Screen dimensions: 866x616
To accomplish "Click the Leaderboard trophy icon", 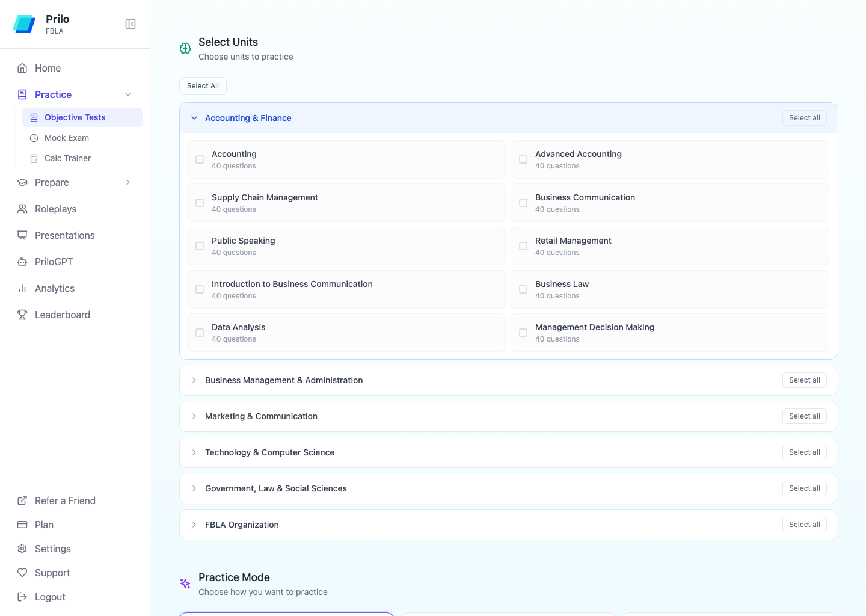I will pyautogui.click(x=22, y=315).
